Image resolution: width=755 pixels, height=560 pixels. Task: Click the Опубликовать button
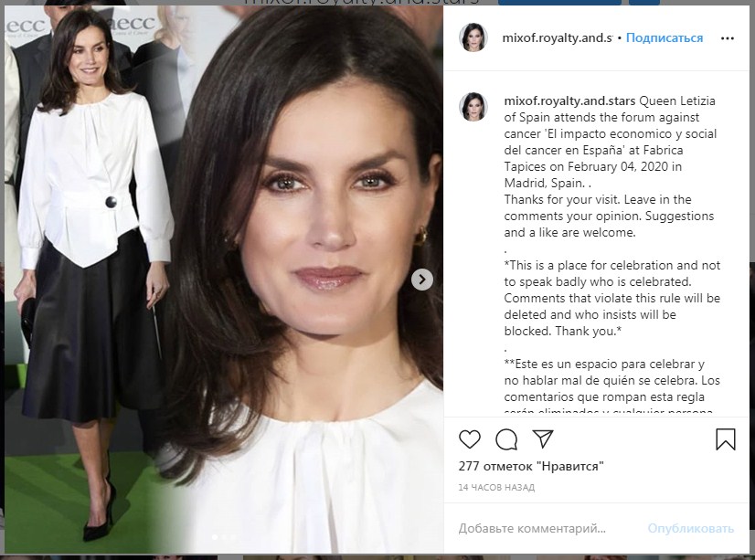pyautogui.click(x=690, y=528)
